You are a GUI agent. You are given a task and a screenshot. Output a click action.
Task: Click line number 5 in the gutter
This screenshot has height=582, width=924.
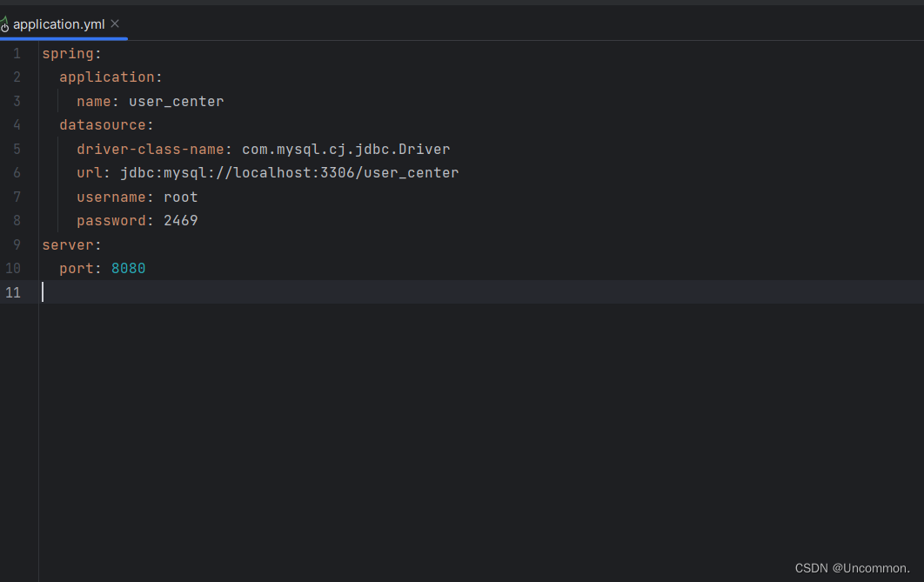[17, 149]
